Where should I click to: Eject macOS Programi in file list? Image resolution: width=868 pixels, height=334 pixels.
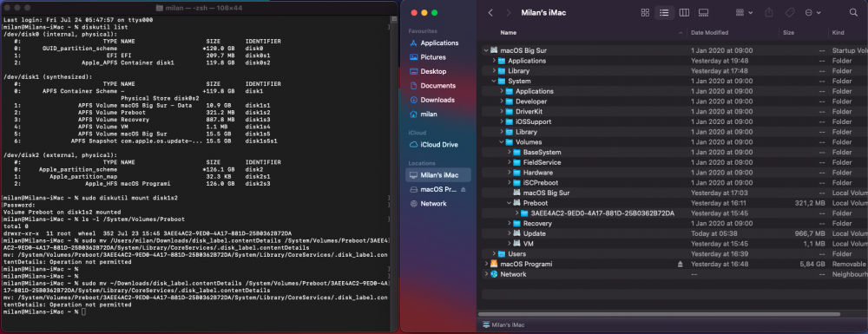tap(681, 265)
